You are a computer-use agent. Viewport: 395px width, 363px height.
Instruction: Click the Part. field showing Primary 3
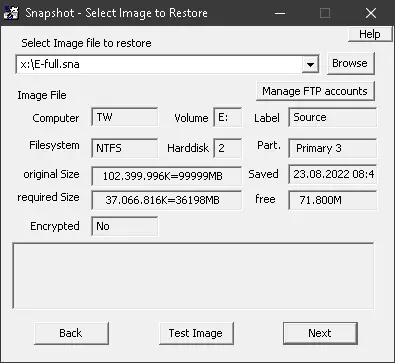pyautogui.click(x=332, y=148)
